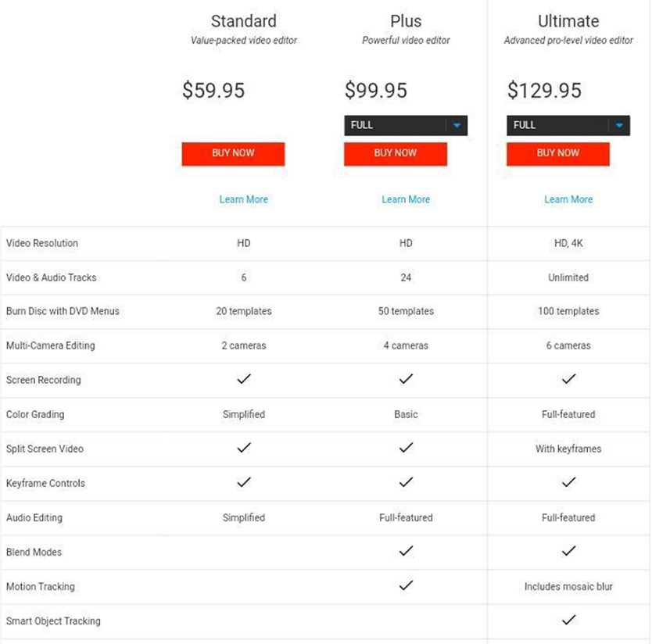Open Learn More under the Standard plan
Image resolution: width=652 pixels, height=644 pixels.
(244, 199)
